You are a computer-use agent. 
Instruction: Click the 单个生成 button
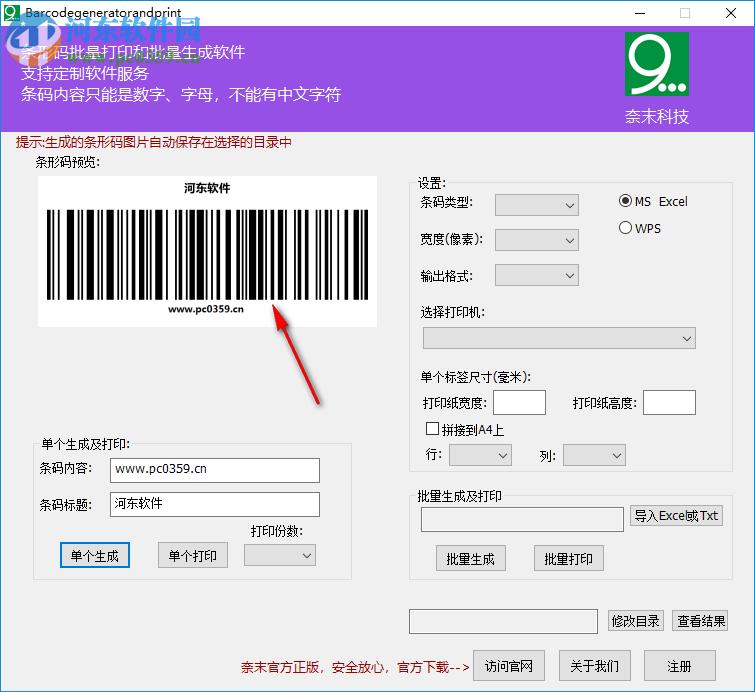(x=95, y=555)
